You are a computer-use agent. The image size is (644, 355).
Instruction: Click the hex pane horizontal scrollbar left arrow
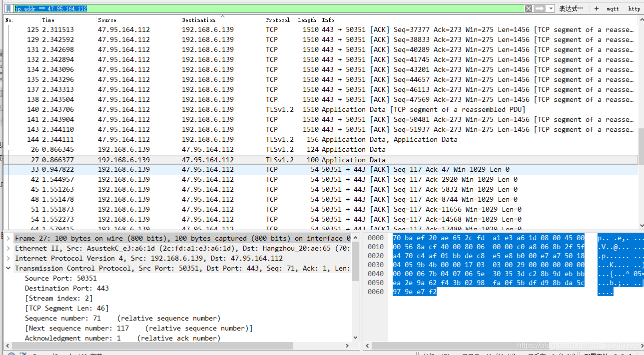(367, 346)
